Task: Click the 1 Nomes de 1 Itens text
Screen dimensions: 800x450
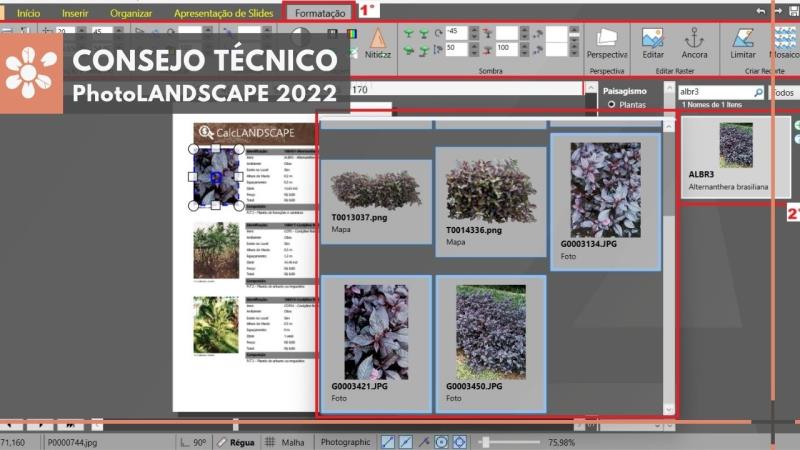Action: [712, 105]
